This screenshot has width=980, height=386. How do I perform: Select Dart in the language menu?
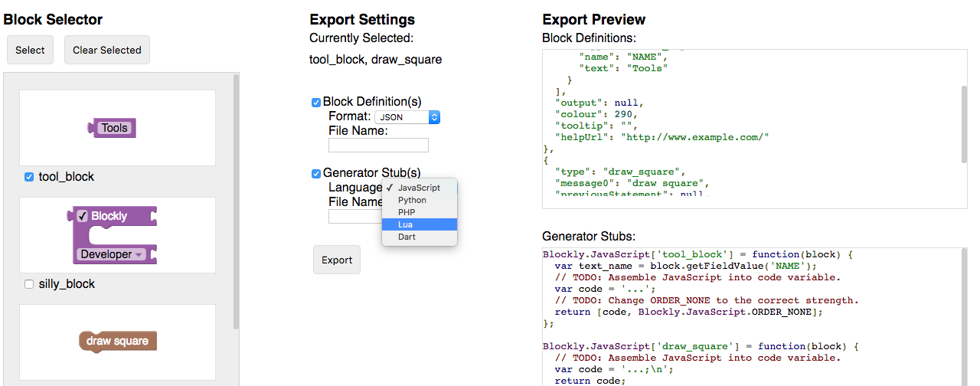click(406, 237)
